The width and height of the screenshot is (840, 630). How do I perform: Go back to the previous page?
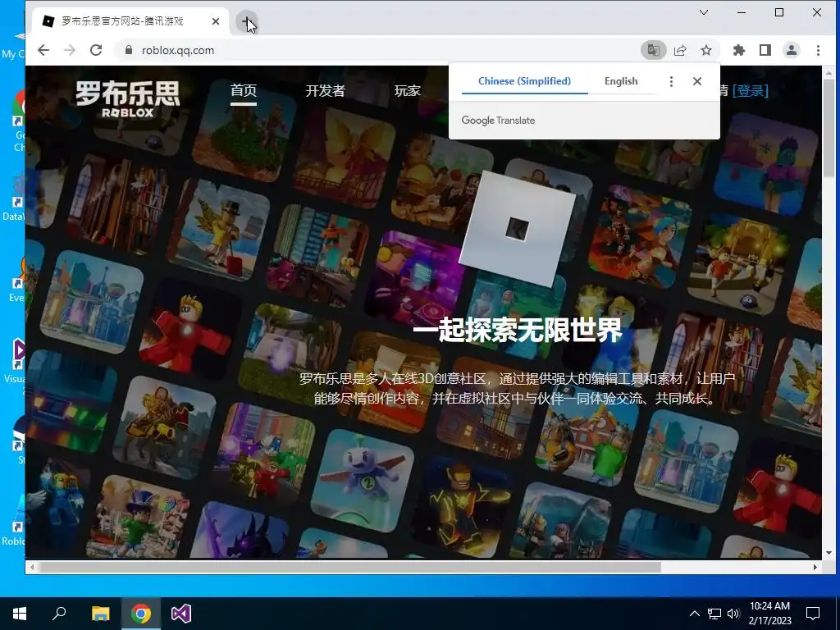[x=43, y=50]
